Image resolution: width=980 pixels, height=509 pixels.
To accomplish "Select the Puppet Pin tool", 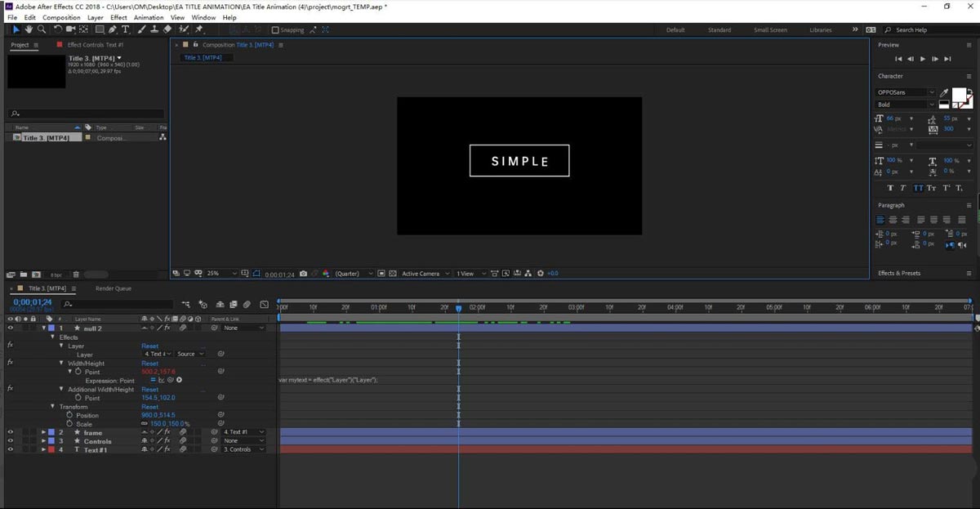I will click(199, 29).
